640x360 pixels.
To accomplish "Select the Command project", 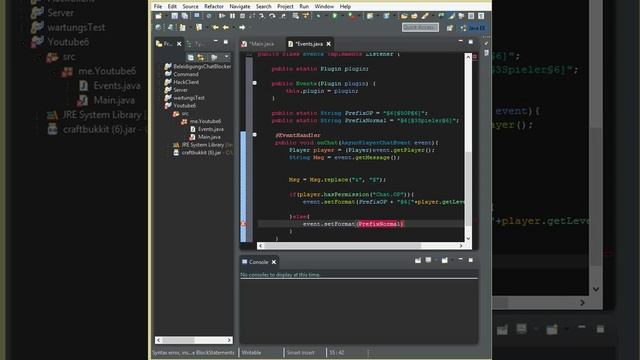I will coord(182,74).
